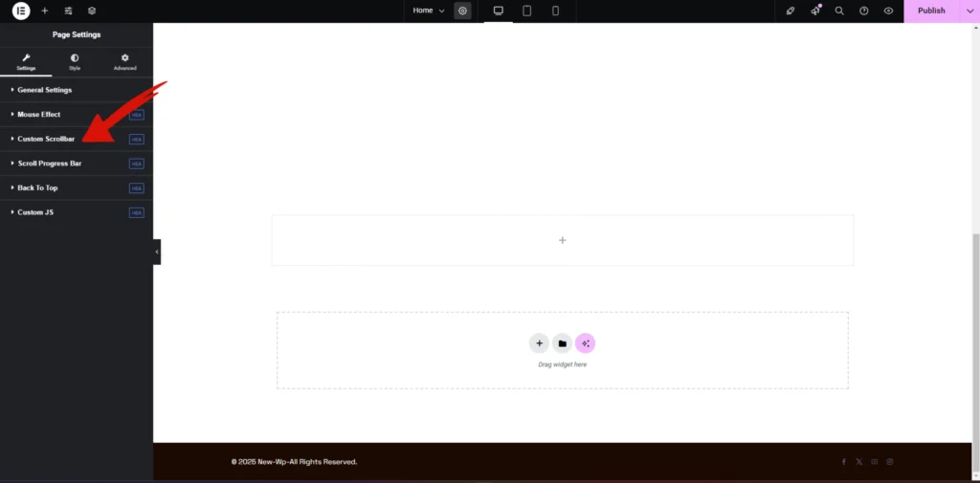Image resolution: width=980 pixels, height=483 pixels.
Task: Collapse the side panel handle
Action: (157, 252)
